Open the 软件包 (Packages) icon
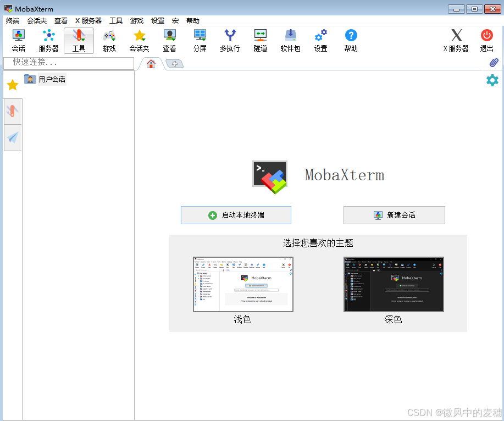This screenshot has width=504, height=421. pyautogui.click(x=290, y=40)
